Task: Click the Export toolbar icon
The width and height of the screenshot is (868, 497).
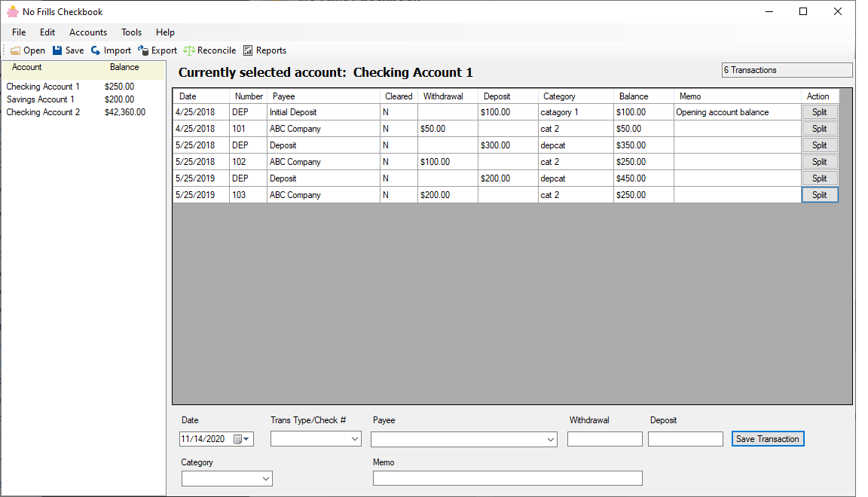Action: point(157,50)
